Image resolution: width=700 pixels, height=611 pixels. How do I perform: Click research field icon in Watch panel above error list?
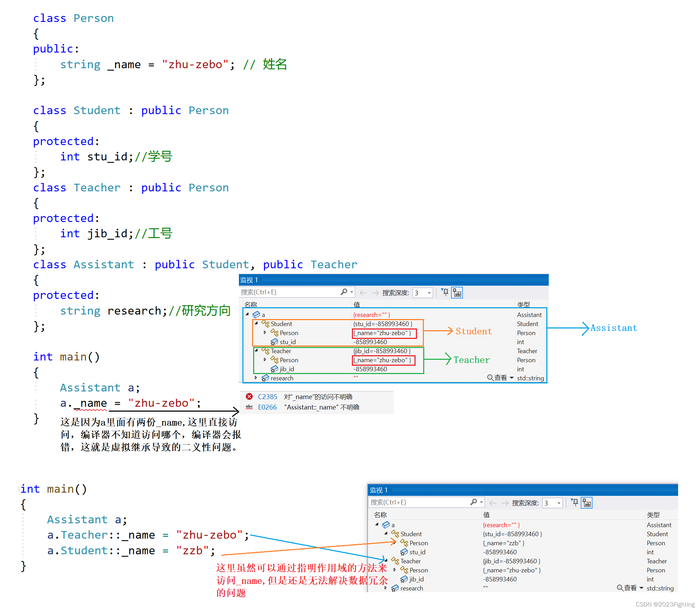(x=265, y=378)
